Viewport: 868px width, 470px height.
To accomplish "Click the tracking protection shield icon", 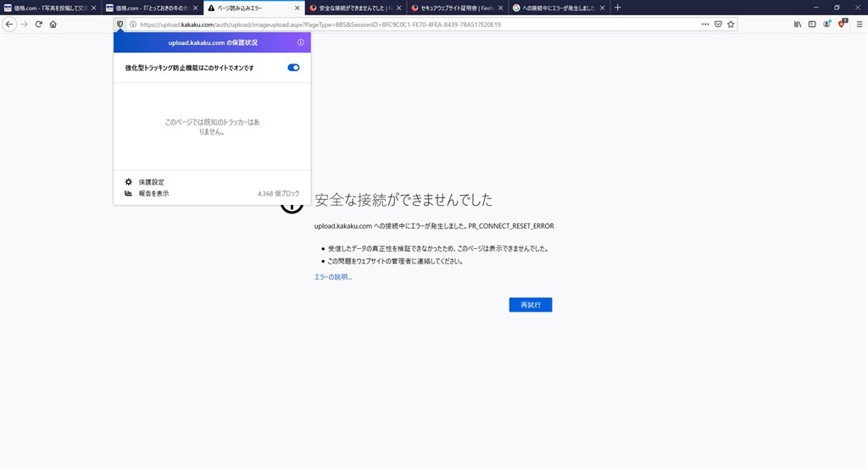I will coord(120,25).
